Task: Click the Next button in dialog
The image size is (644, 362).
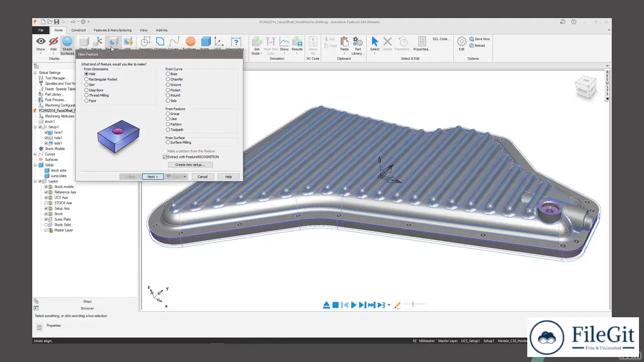Action: 153,176
